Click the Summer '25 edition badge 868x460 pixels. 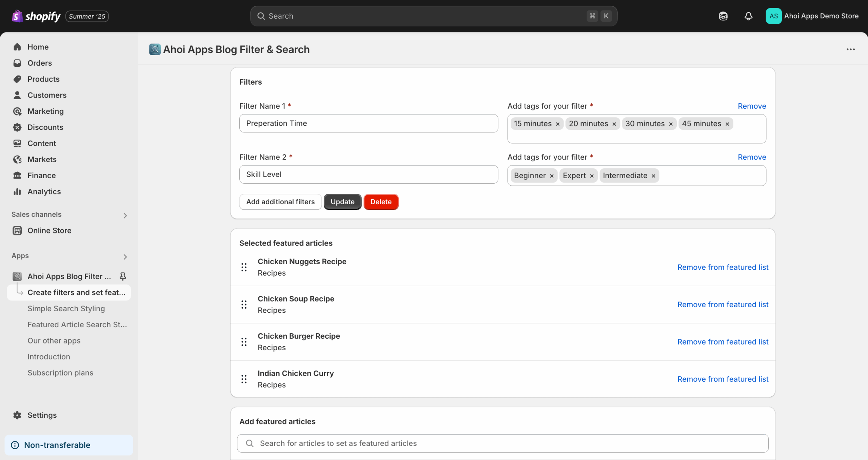click(x=87, y=16)
